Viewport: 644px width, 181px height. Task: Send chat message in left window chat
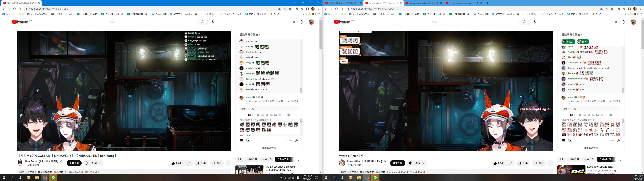296,140
